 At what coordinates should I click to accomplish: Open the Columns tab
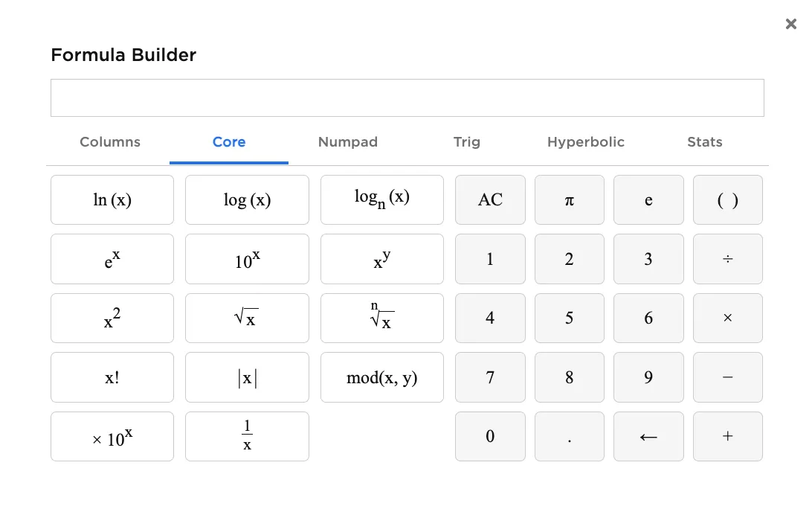[109, 142]
